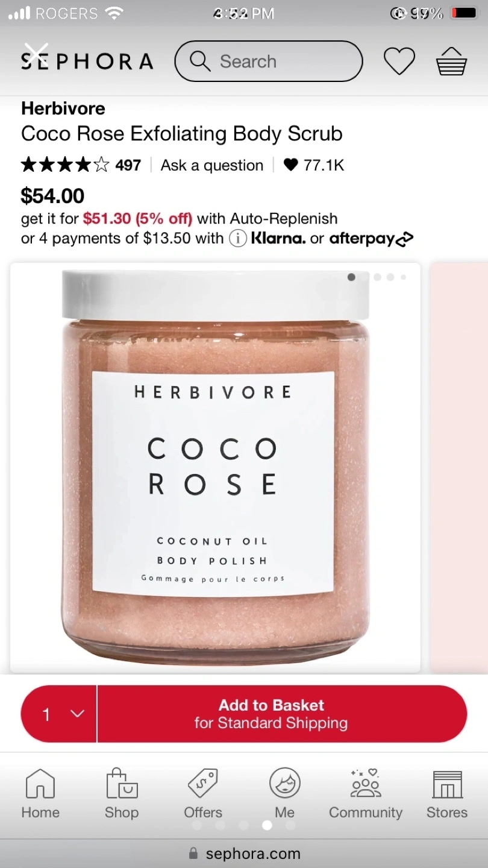Click Add to Basket button
488x868 pixels.
click(282, 714)
